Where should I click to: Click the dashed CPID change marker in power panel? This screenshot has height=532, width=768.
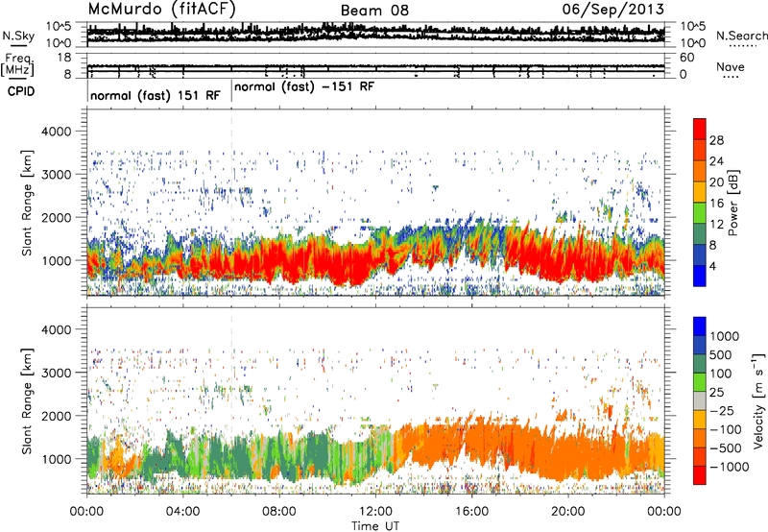pyautogui.click(x=231, y=203)
